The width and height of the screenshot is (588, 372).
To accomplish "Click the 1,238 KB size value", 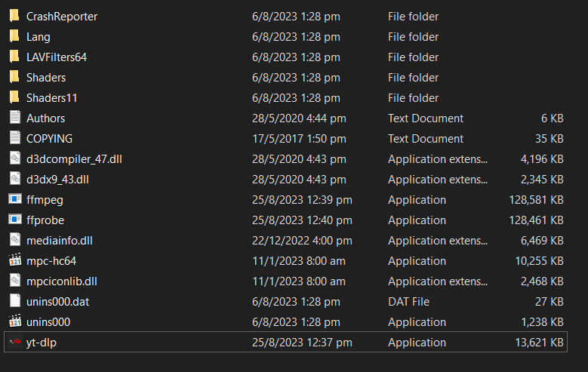I will [542, 322].
